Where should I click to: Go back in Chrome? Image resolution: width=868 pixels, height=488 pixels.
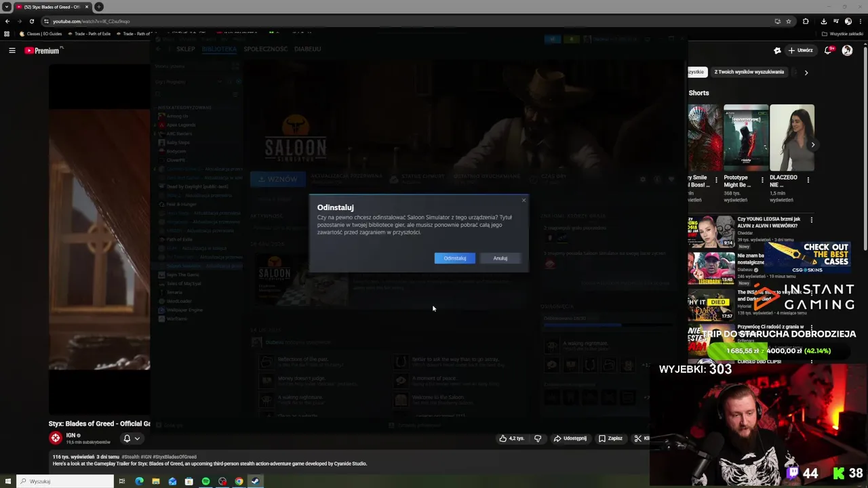click(x=7, y=21)
